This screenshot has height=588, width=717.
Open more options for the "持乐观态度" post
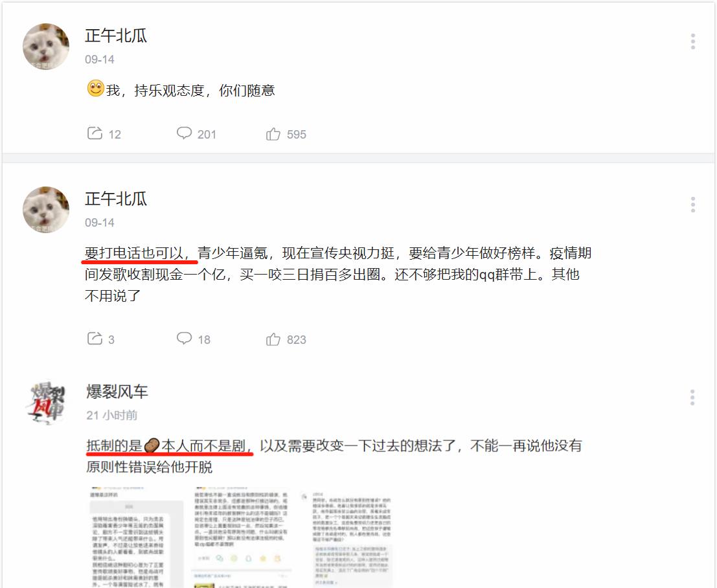(693, 41)
